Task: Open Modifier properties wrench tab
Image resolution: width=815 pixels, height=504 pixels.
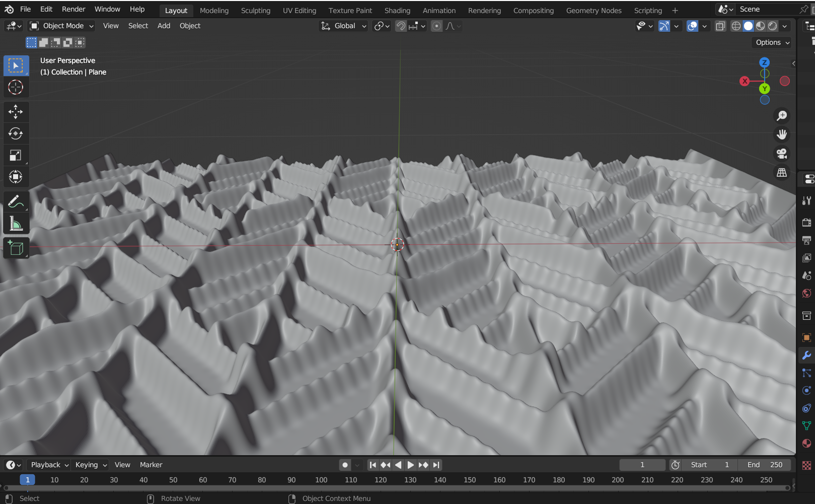Action: click(806, 355)
